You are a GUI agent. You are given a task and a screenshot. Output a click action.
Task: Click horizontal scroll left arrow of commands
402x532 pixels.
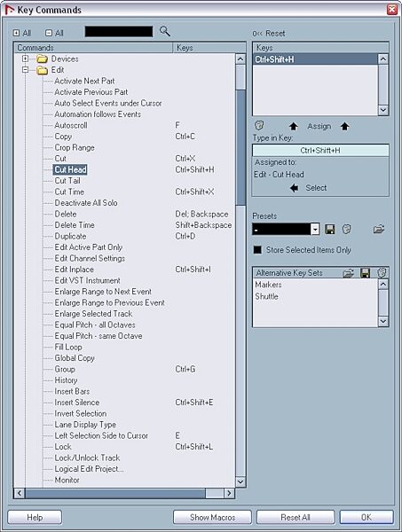point(20,493)
